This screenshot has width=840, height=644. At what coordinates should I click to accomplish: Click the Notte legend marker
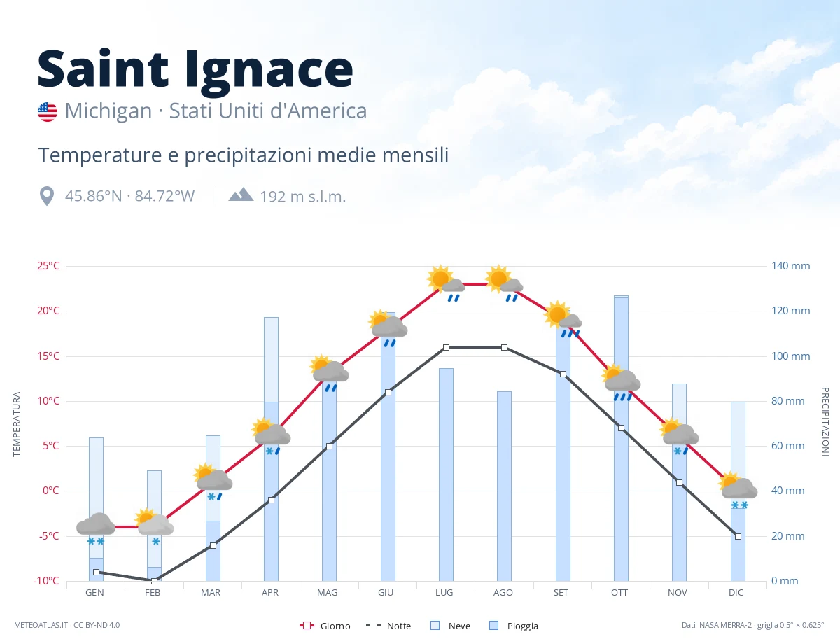click(x=373, y=626)
